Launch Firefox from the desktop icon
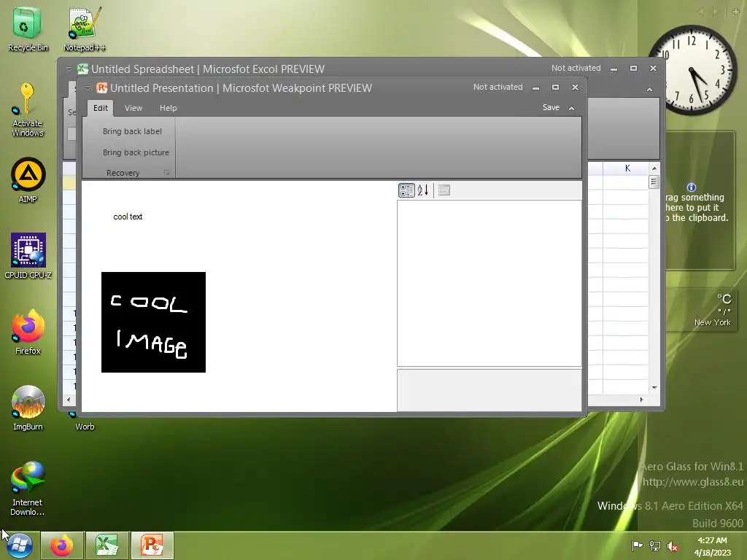The image size is (747, 560). (28, 332)
